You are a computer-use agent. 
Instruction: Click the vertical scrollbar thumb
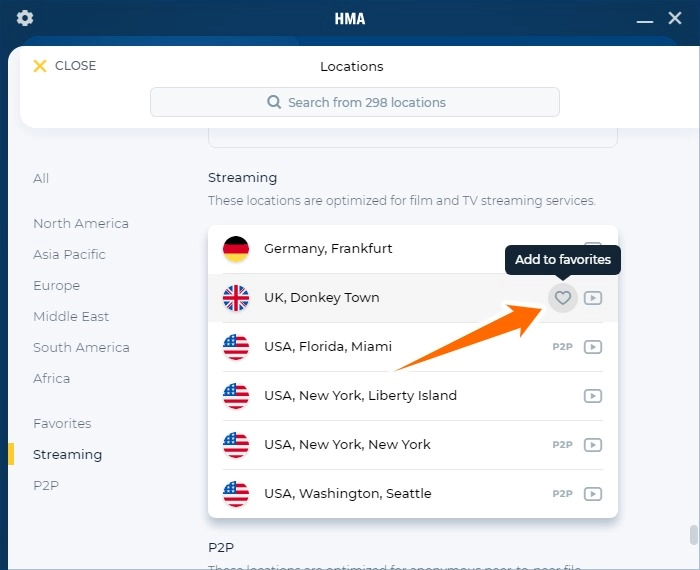pos(694,535)
